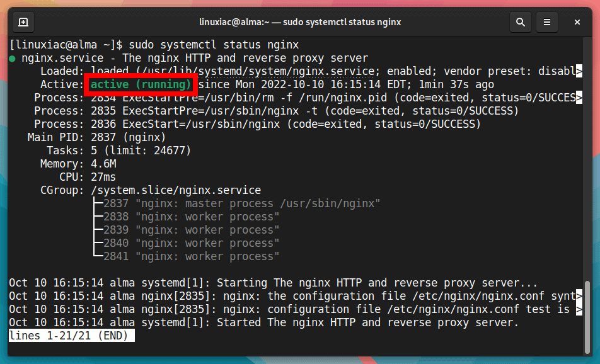Click the log line 'nginx.conf test is'
The height and width of the screenshot is (364, 600).
pyautogui.click(x=296, y=309)
